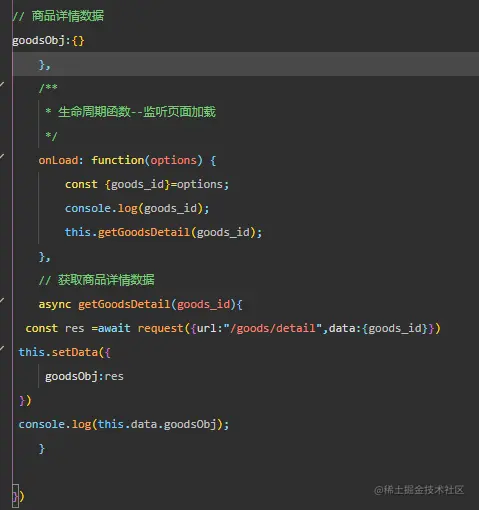The width and height of the screenshot is (479, 510).
Task: Click the final closing }) bracket
Action: pyautogui.click(x=18, y=496)
